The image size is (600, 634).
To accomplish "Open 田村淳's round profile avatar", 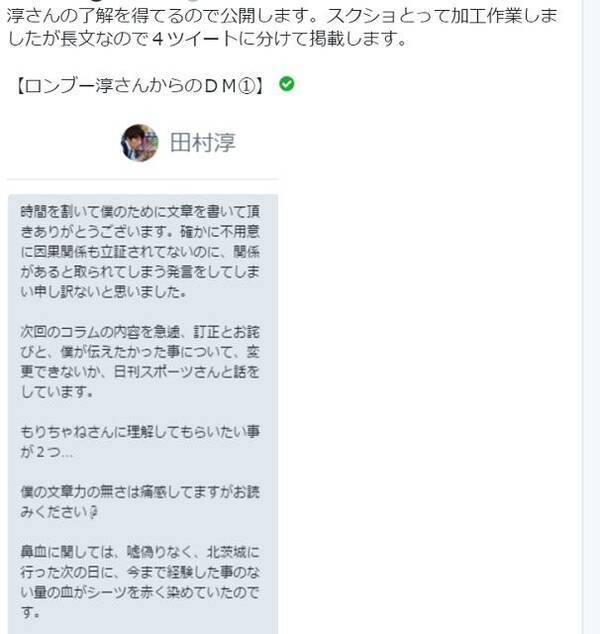I will pyautogui.click(x=139, y=143).
